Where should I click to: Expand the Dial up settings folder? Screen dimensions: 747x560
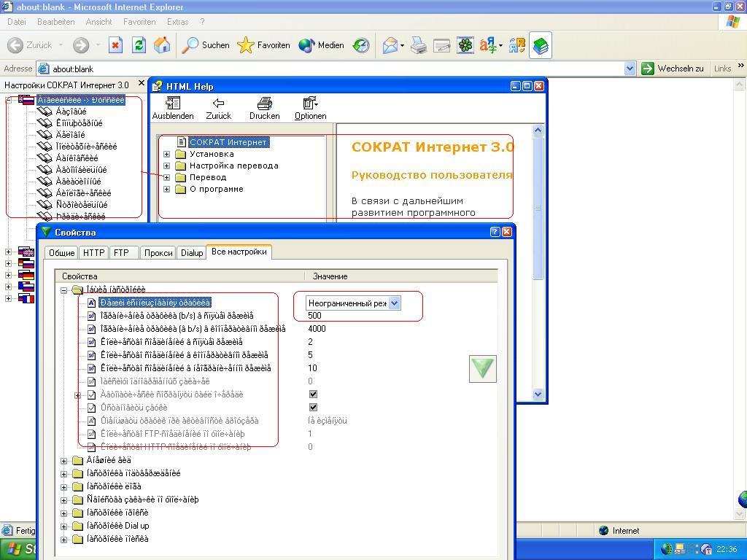(x=64, y=526)
